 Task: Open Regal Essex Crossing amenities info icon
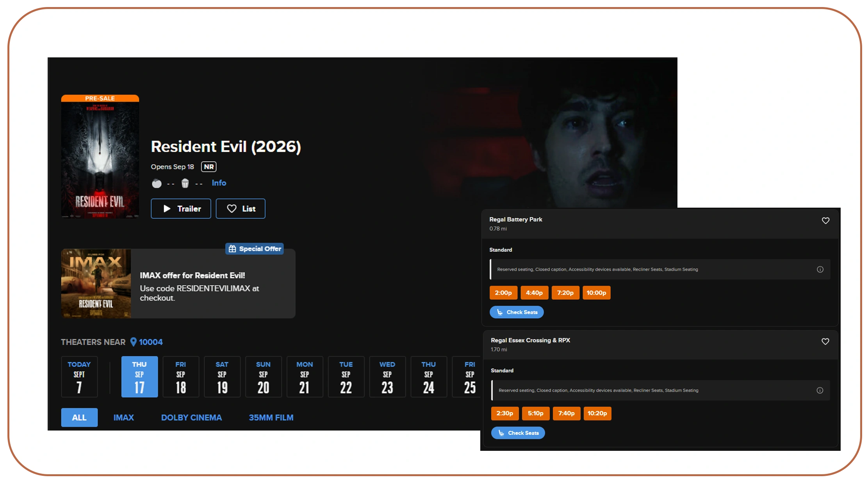(x=820, y=390)
